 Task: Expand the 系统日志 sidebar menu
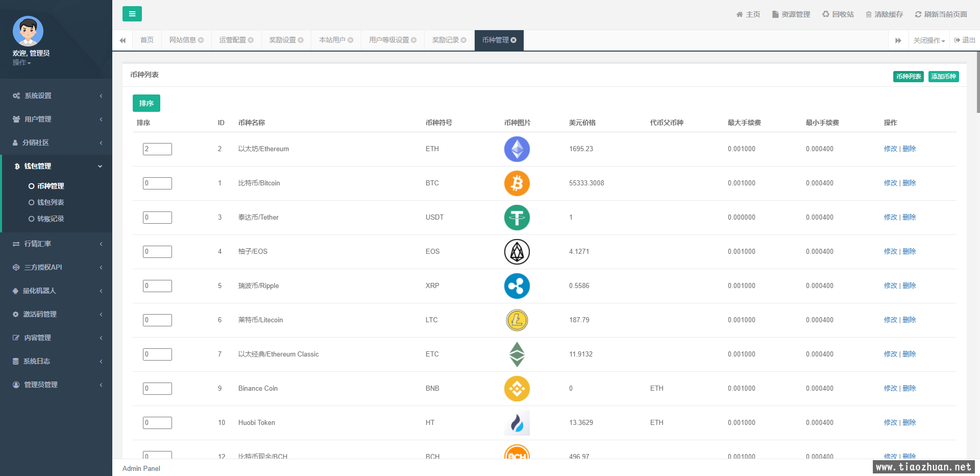[x=56, y=361]
